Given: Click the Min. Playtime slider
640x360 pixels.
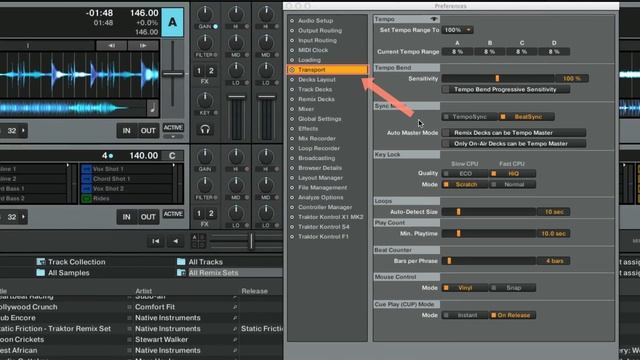Looking at the screenshot, I should pyautogui.click(x=489, y=233).
